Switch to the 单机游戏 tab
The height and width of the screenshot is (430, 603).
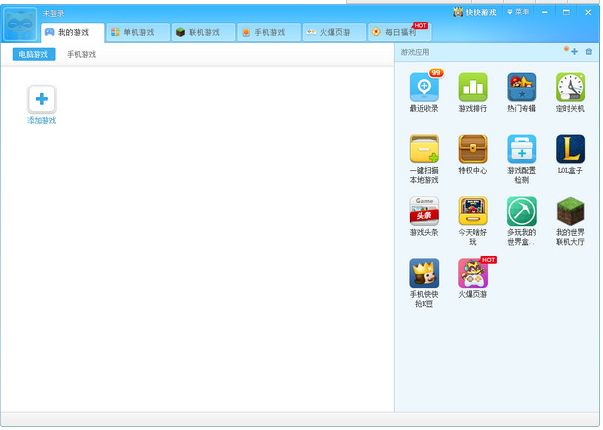click(136, 33)
